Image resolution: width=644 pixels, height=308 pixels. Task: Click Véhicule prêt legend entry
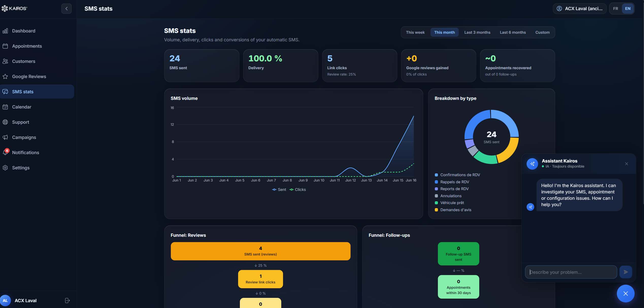(450, 203)
